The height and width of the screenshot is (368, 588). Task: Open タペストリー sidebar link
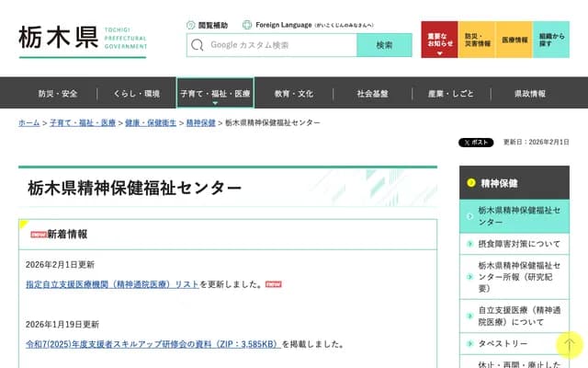click(514, 343)
